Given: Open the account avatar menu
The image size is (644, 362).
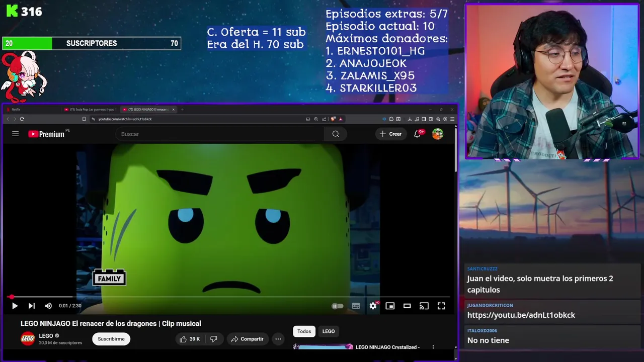Looking at the screenshot, I should 438,134.
